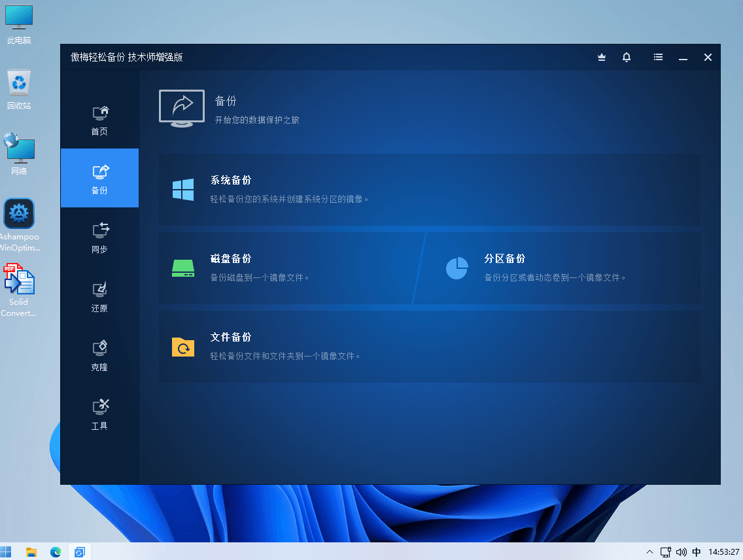Click the 同步 sidebar label
This screenshot has height=560, width=743.
[x=99, y=250]
